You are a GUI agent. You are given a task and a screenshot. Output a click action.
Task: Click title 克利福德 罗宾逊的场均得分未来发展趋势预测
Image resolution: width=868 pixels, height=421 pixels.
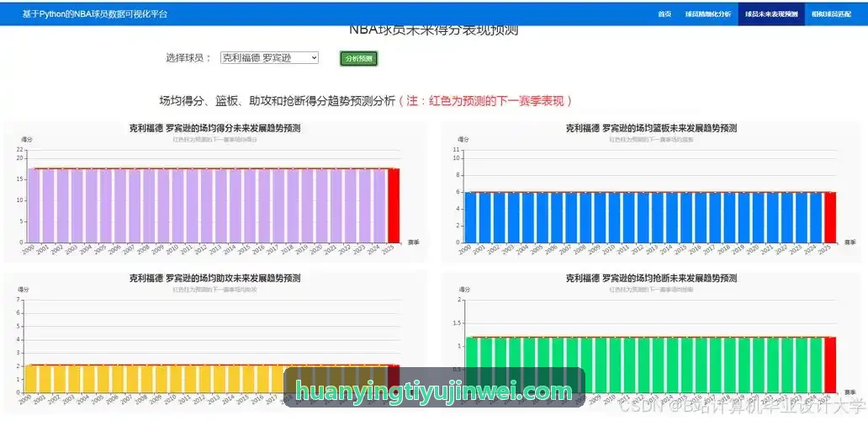click(214, 128)
